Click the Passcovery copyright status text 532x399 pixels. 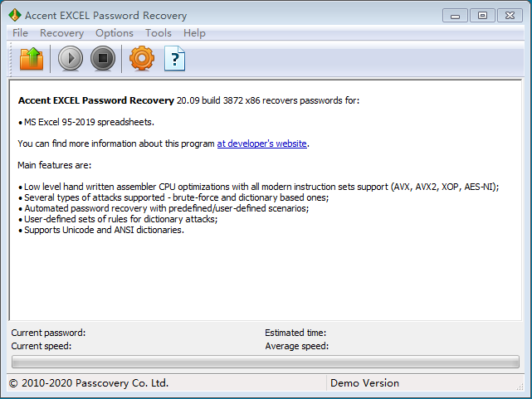click(89, 383)
